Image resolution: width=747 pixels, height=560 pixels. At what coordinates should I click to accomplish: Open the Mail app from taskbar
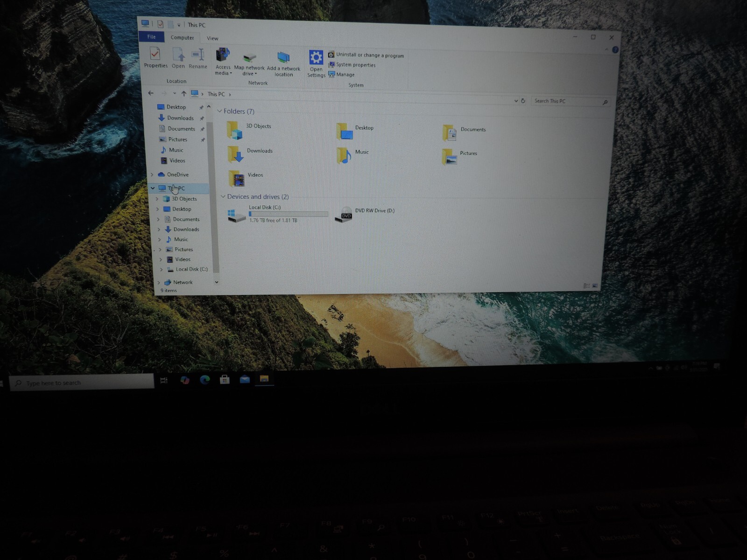coord(245,379)
